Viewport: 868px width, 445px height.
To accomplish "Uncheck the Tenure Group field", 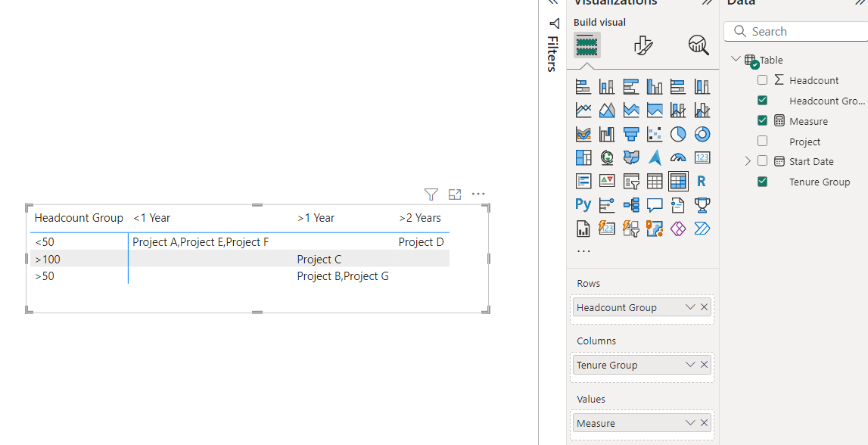I will 762,182.
